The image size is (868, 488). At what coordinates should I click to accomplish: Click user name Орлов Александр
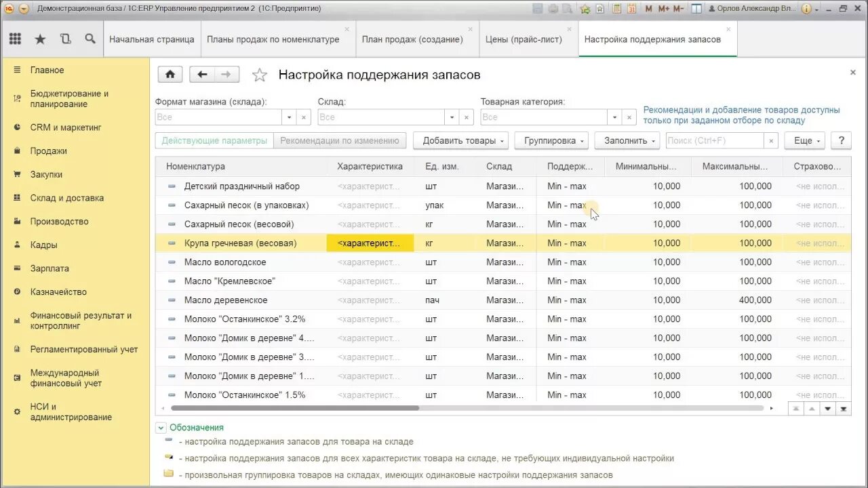pos(752,9)
